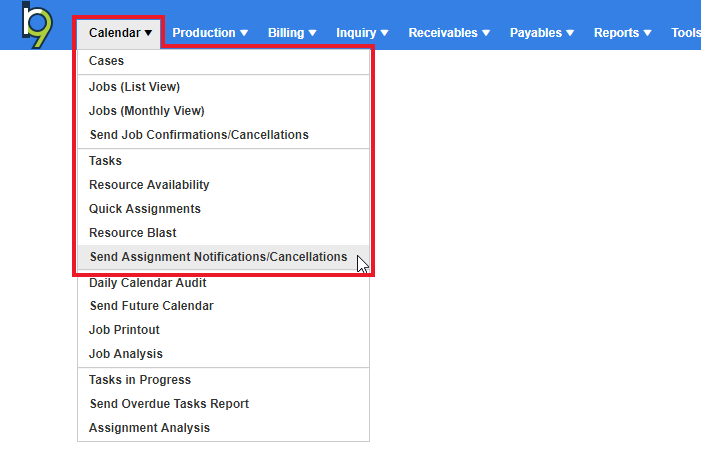This screenshot has width=701, height=452.
Task: Choose Send Job Confirmations/Cancellations
Action: [x=224, y=135]
